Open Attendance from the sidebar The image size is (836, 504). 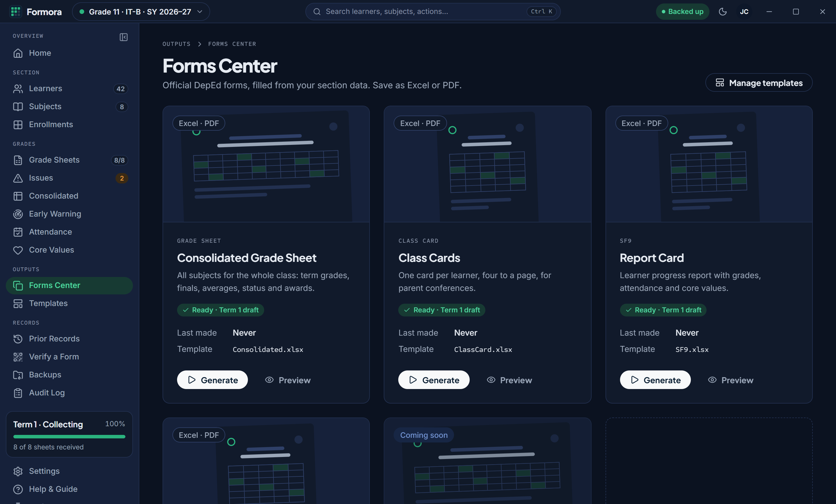click(70, 232)
